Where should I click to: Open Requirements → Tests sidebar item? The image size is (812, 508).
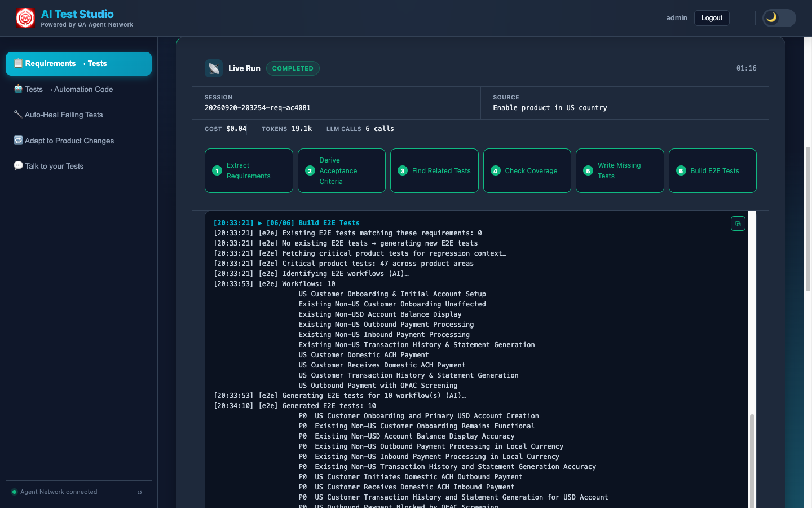(78, 64)
